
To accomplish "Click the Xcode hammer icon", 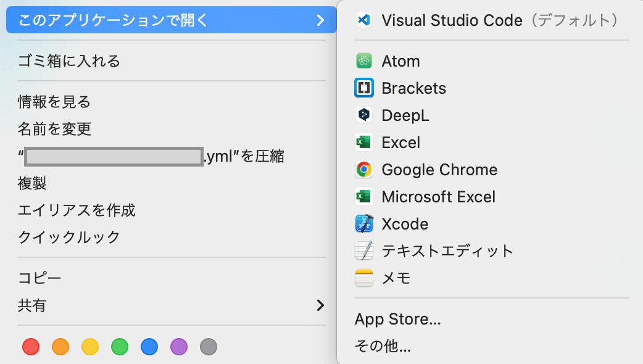I will coord(364,224).
